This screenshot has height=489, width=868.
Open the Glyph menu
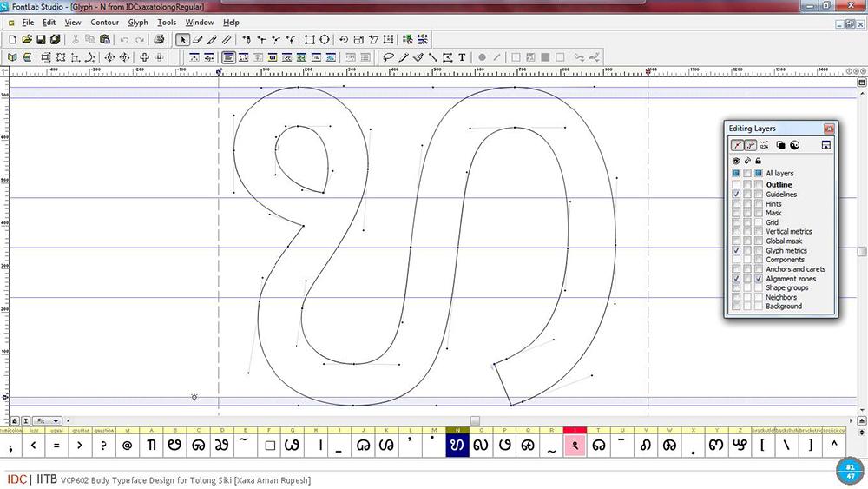tap(138, 23)
